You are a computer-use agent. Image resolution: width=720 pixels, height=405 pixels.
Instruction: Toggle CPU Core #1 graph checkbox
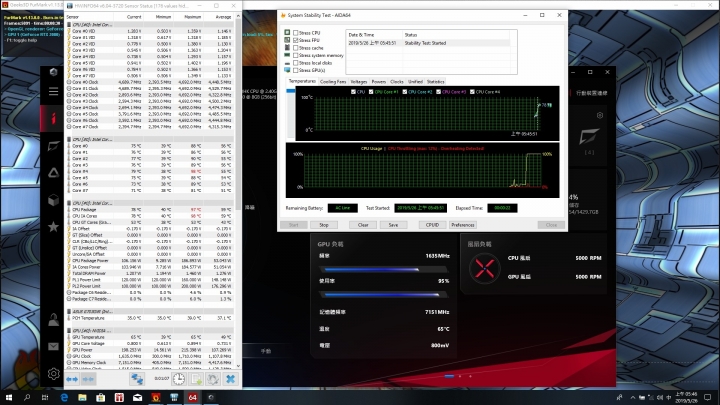371,92
